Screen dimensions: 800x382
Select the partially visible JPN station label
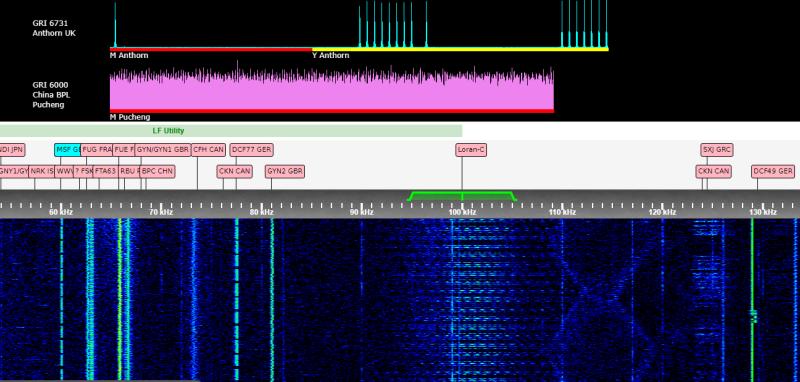coord(12,150)
